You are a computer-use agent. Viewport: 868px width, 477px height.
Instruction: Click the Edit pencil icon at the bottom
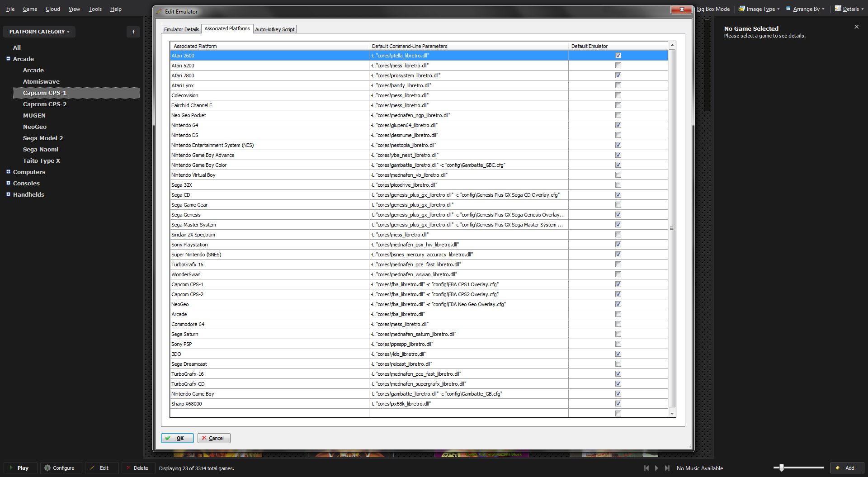[x=92, y=468]
